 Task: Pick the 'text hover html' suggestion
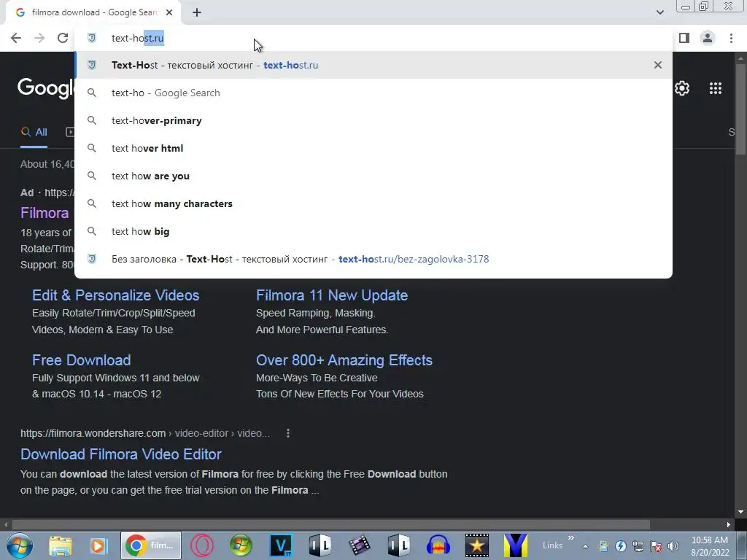coord(373,148)
